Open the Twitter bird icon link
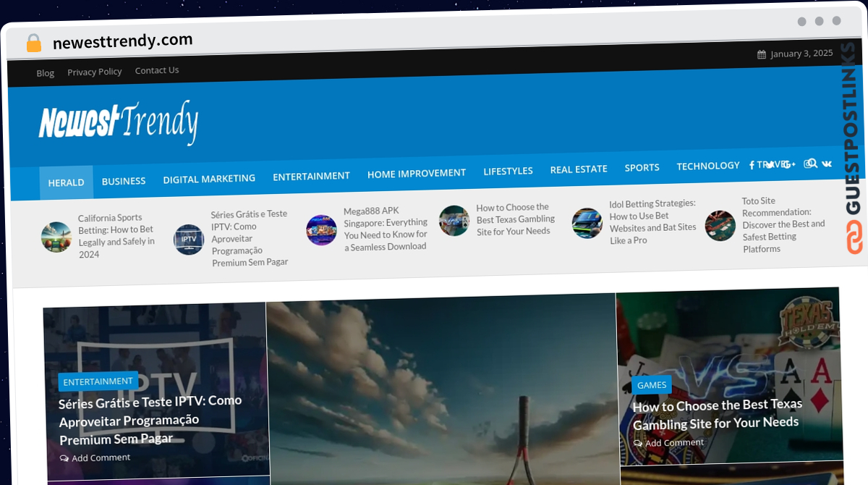This screenshot has height=485, width=868. point(770,164)
